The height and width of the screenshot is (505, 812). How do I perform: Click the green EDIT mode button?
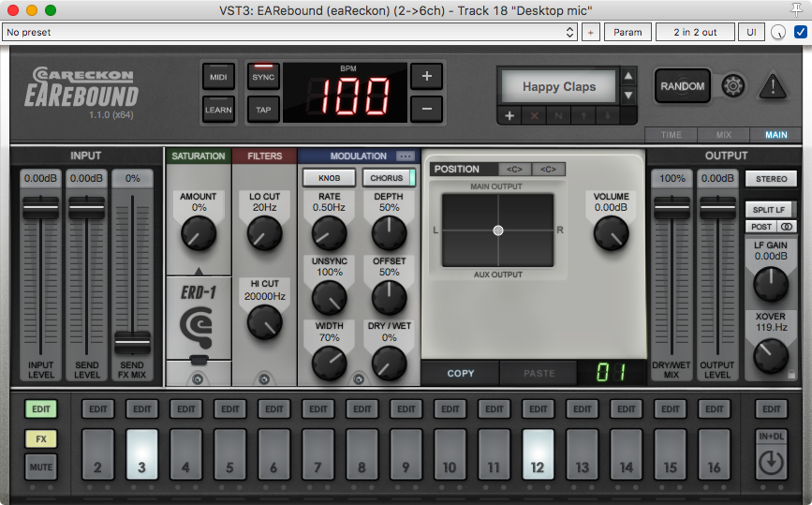point(41,408)
